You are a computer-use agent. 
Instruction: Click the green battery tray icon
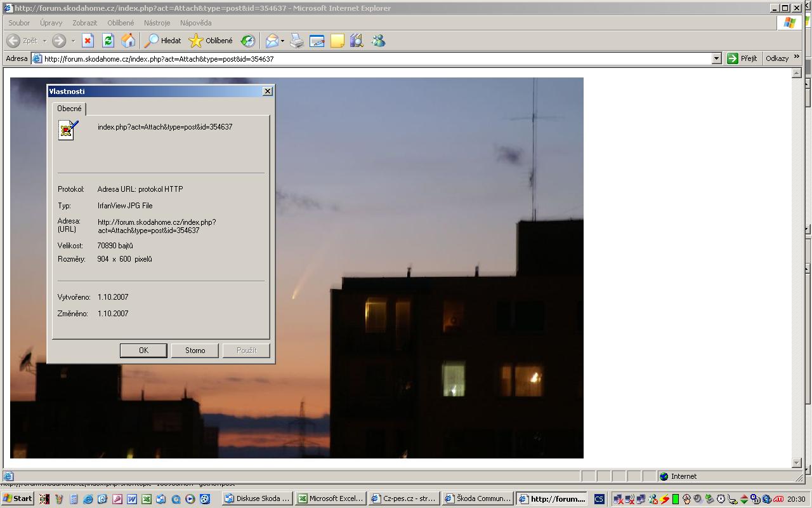click(676, 499)
